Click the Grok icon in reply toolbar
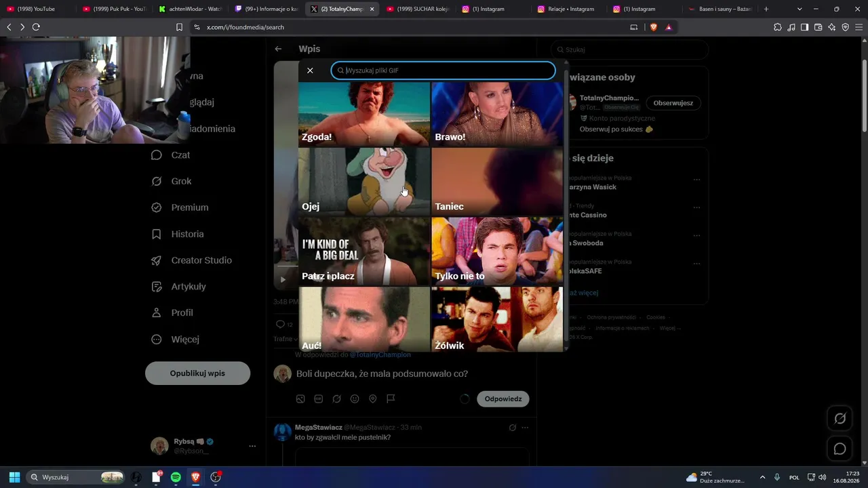This screenshot has height=488, width=868. point(336,399)
